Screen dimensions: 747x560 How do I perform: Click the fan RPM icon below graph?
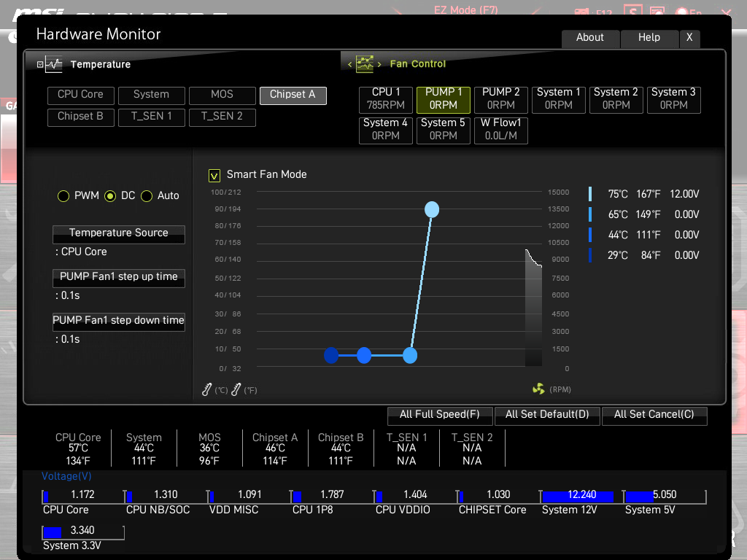pyautogui.click(x=538, y=389)
